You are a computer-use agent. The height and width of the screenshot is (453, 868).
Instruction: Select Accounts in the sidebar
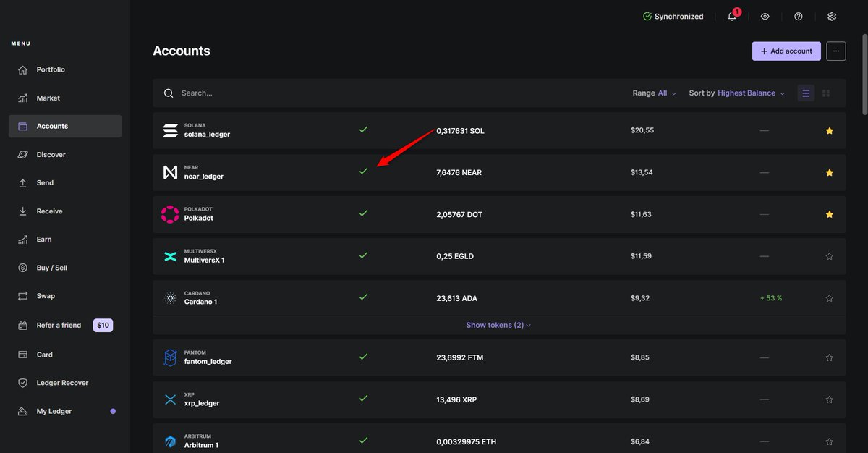pyautogui.click(x=65, y=127)
